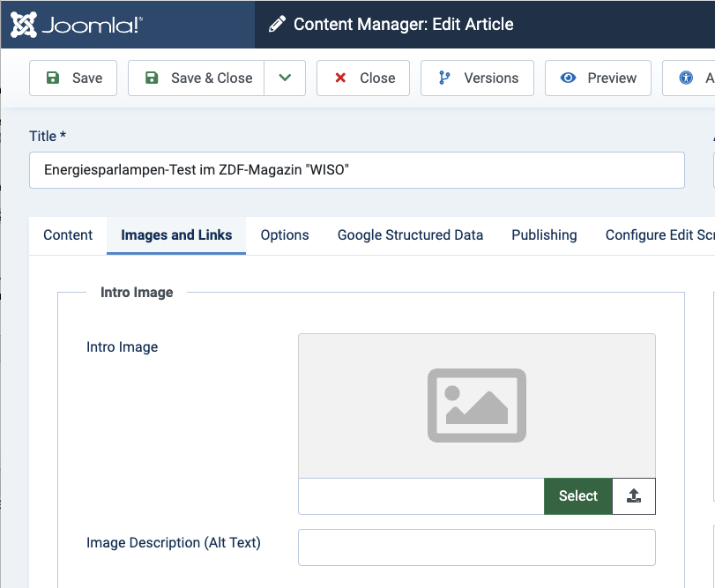Click the Preview eye button
This screenshot has width=715, height=588.
pos(598,78)
